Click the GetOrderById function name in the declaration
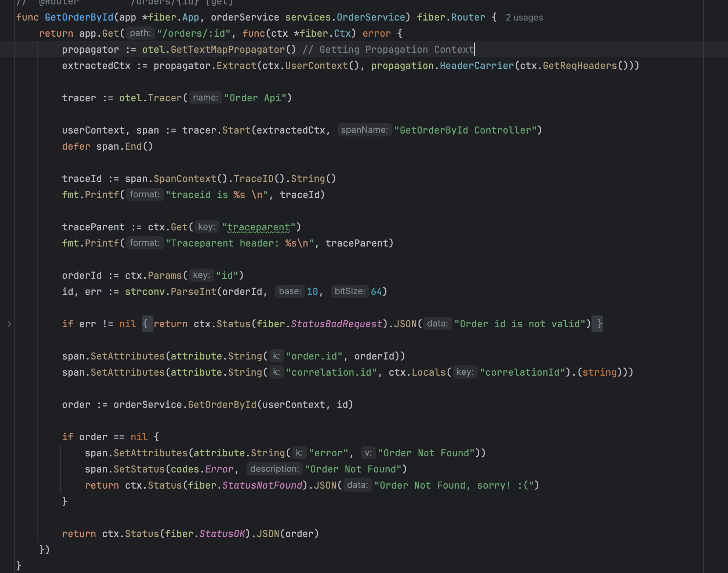728x573 pixels. click(x=79, y=17)
